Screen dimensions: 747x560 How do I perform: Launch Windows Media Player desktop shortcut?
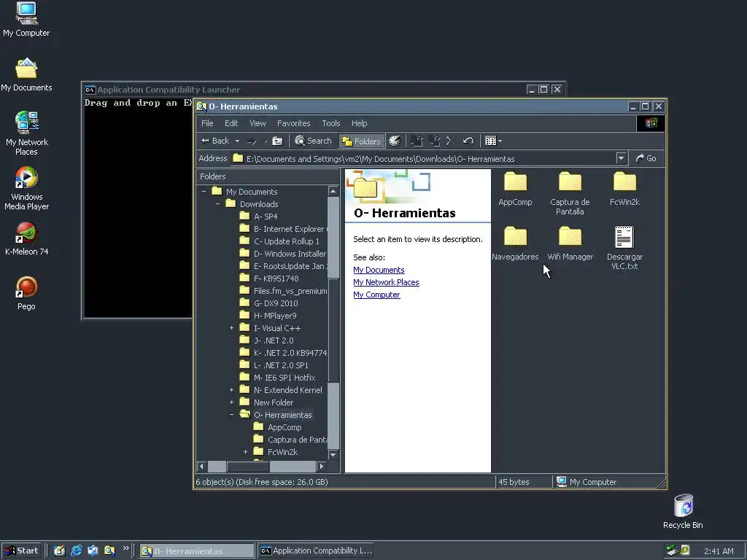tap(27, 189)
